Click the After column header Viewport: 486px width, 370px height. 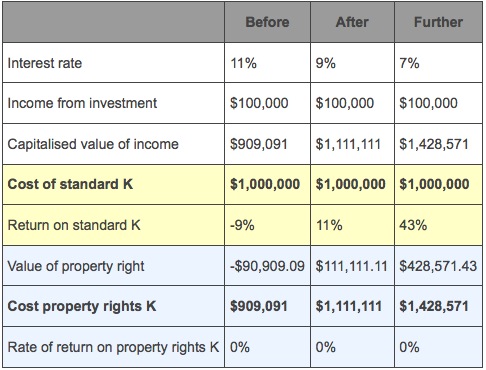[x=352, y=22]
